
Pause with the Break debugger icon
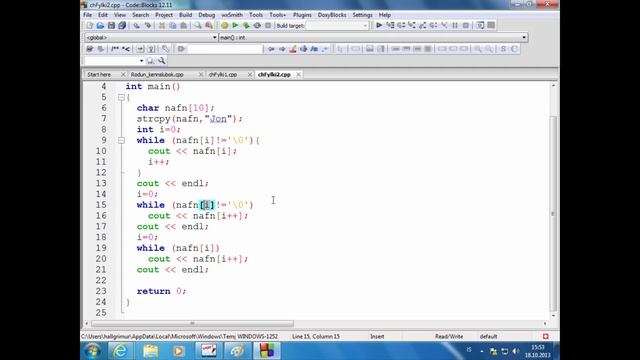point(455,25)
